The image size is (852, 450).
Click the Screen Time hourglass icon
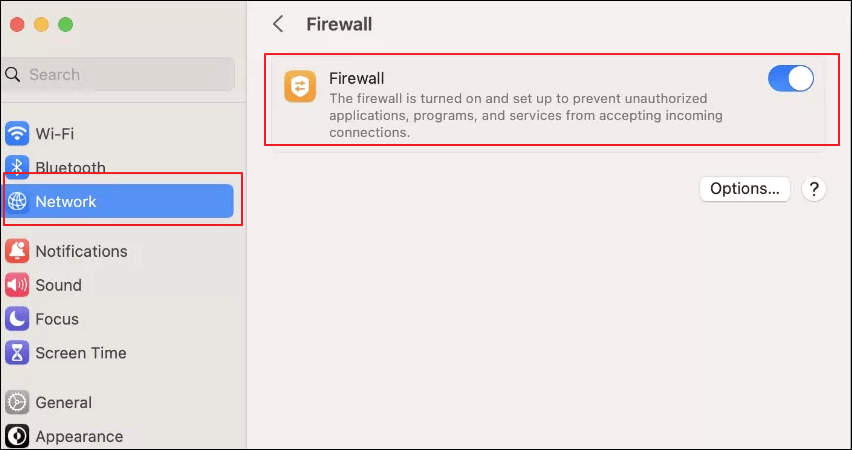coord(17,353)
